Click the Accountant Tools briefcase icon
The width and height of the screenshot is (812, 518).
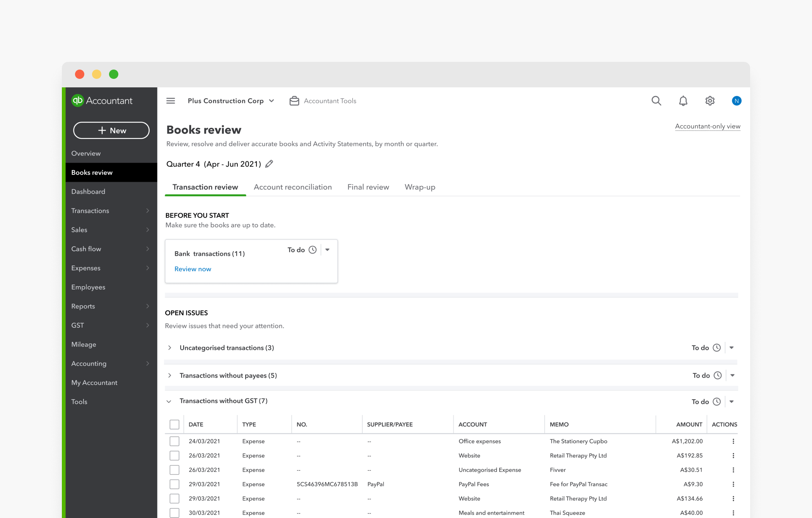click(x=294, y=101)
